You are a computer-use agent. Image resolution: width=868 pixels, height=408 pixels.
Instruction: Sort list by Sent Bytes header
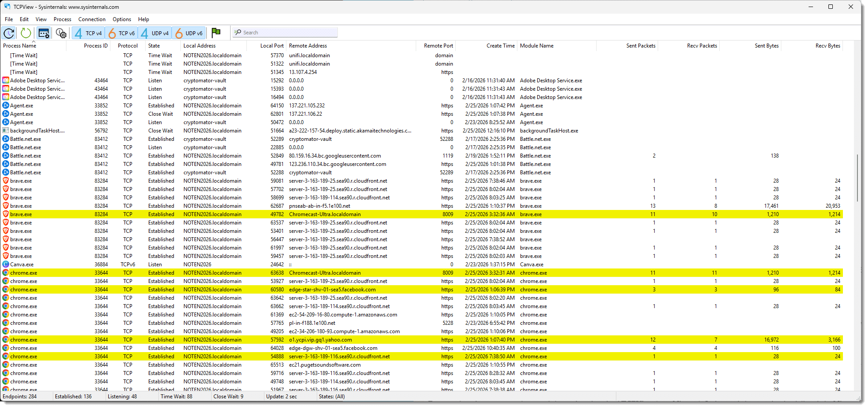tap(766, 46)
